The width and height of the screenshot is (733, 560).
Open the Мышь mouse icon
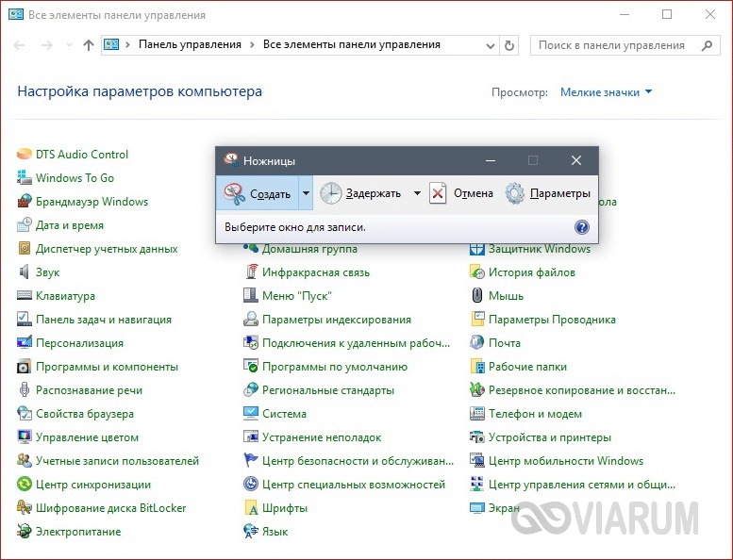tap(477, 295)
